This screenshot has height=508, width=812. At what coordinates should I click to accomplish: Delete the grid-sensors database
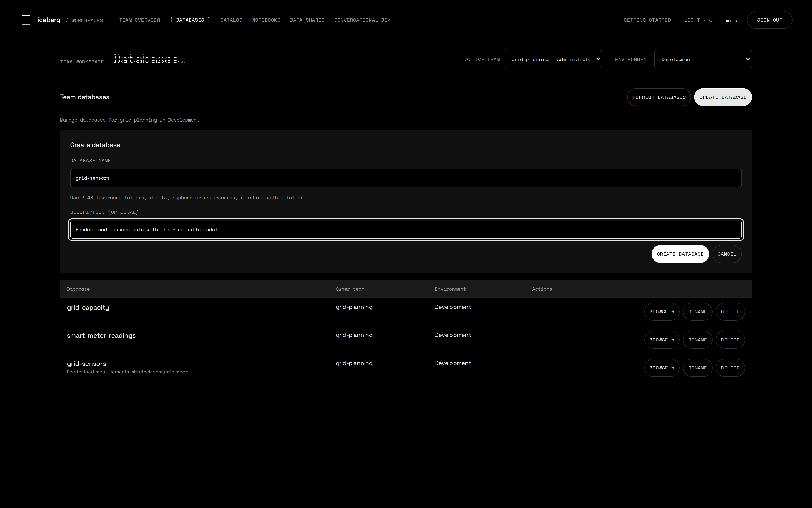(730, 368)
